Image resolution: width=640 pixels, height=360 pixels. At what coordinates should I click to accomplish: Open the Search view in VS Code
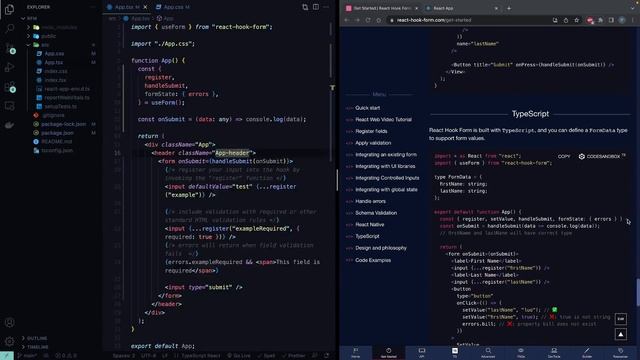(x=9, y=28)
